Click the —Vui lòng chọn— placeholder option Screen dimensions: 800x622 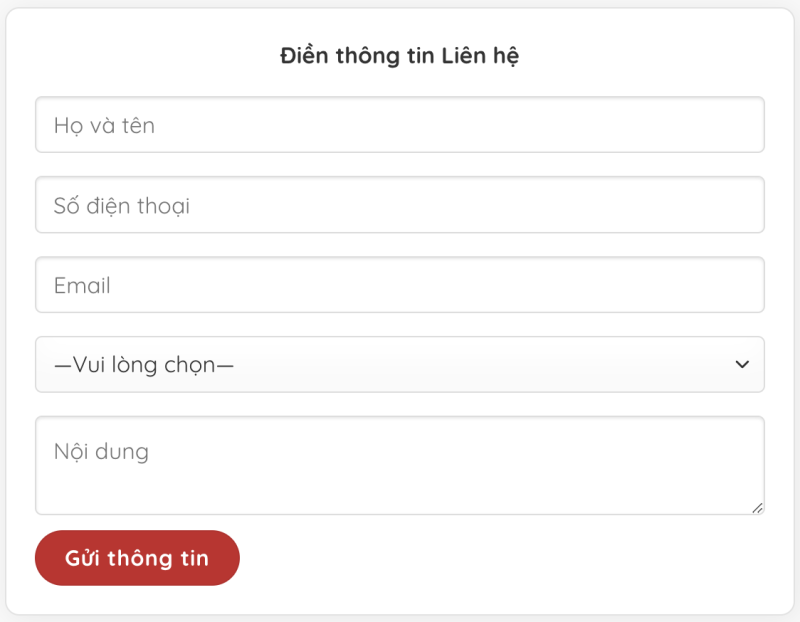[145, 365]
